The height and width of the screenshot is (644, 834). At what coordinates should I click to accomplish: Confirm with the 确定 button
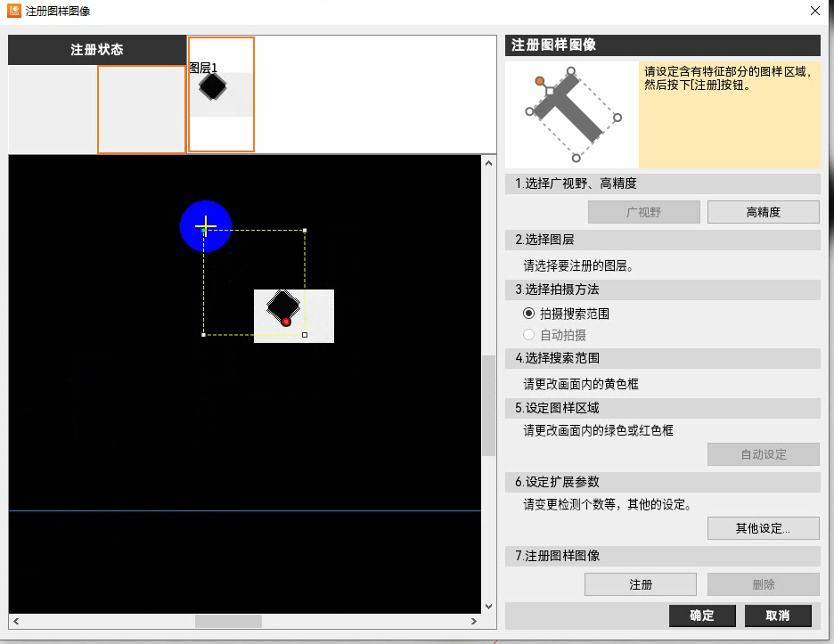(x=702, y=615)
